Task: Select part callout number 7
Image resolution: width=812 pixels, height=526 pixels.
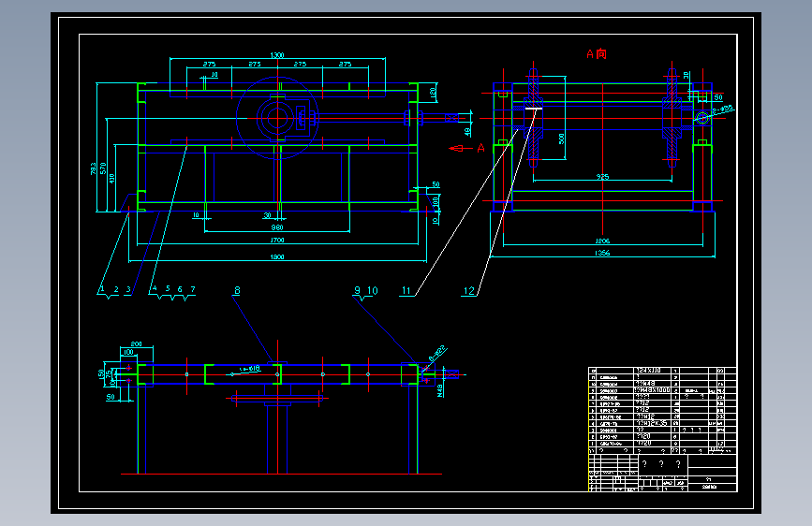Action: coord(193,289)
